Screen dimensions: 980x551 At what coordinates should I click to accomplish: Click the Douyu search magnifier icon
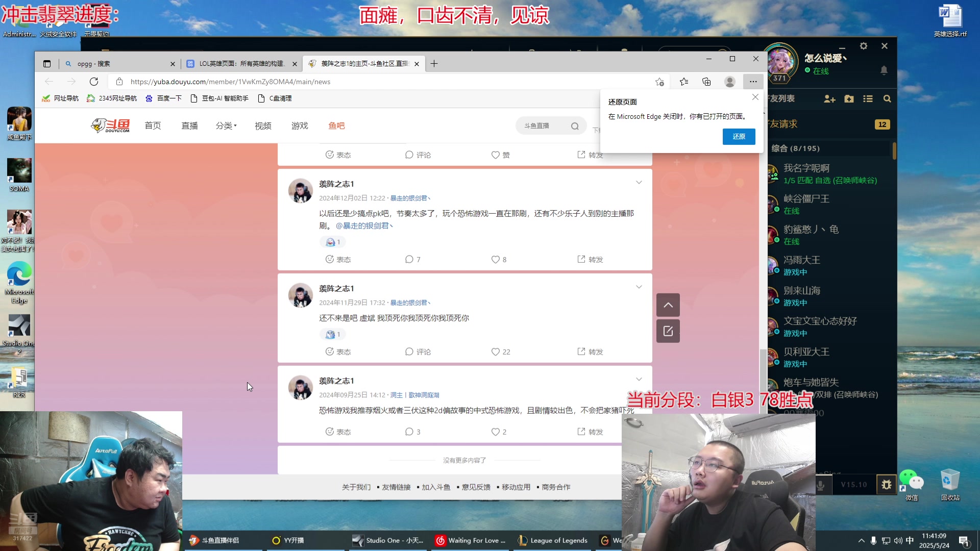click(575, 126)
